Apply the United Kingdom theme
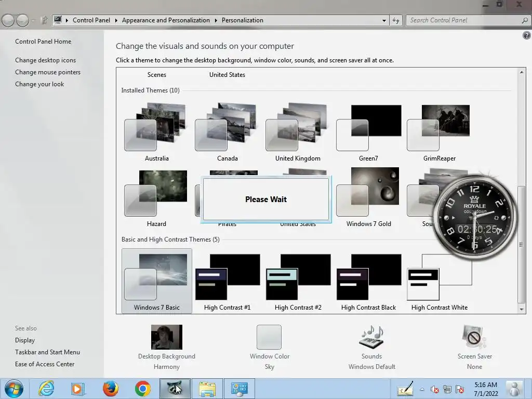The height and width of the screenshot is (399, 532). point(298,132)
